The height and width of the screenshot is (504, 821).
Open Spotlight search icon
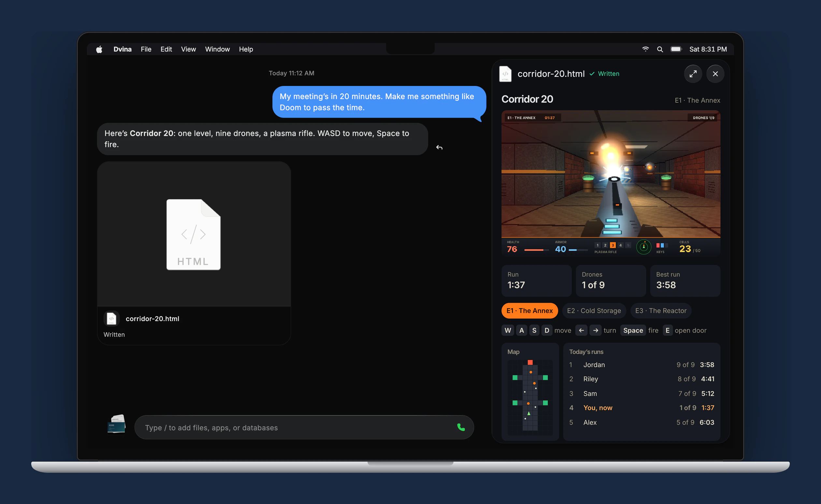click(x=660, y=49)
